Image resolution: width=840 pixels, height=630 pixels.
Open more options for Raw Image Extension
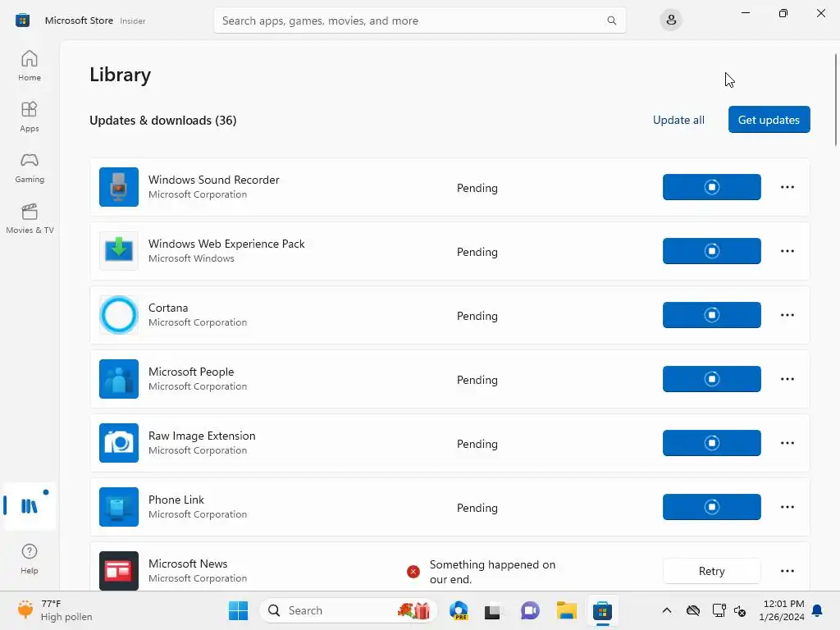click(787, 443)
